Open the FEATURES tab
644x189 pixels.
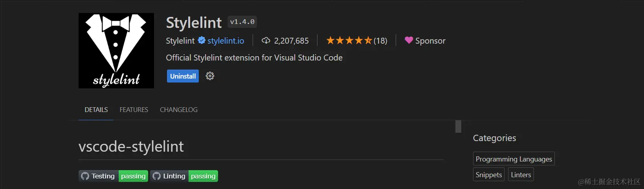pos(134,110)
